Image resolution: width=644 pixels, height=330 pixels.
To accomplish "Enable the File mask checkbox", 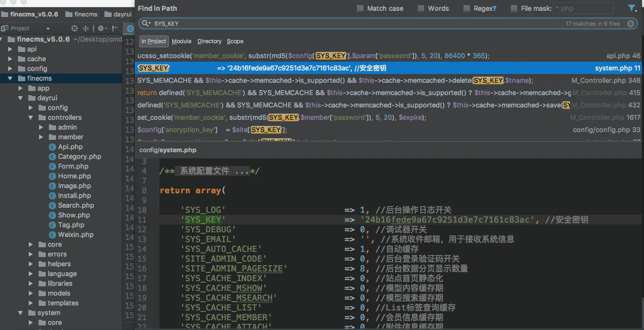I will pos(514,8).
